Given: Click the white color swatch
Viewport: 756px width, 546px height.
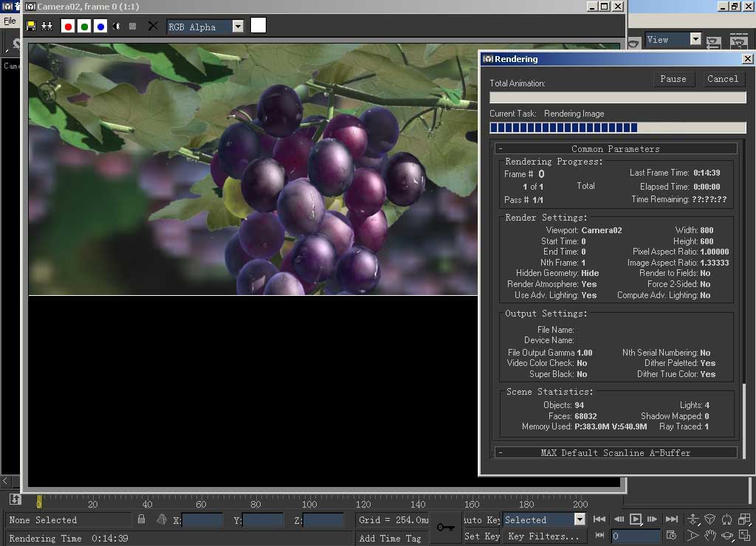Looking at the screenshot, I should click(258, 26).
